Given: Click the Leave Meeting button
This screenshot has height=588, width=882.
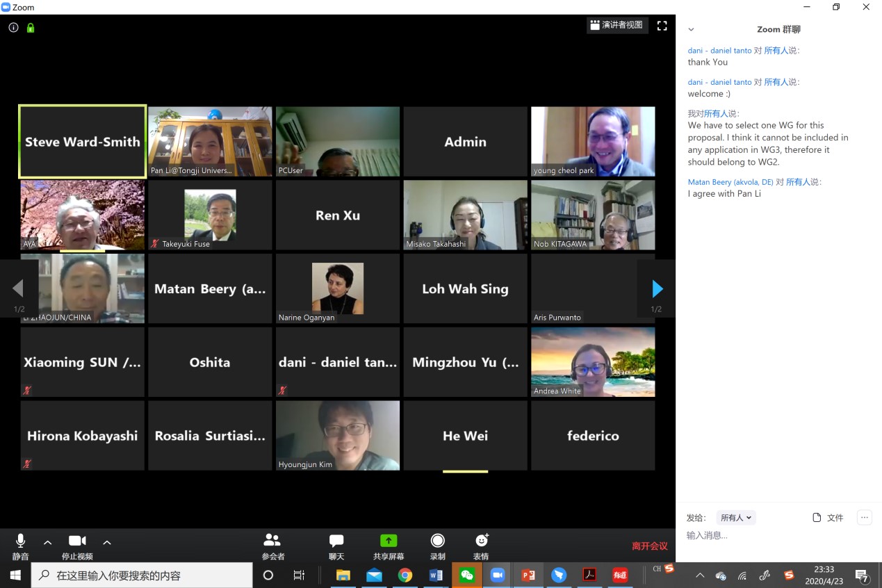Looking at the screenshot, I should coord(649,546).
